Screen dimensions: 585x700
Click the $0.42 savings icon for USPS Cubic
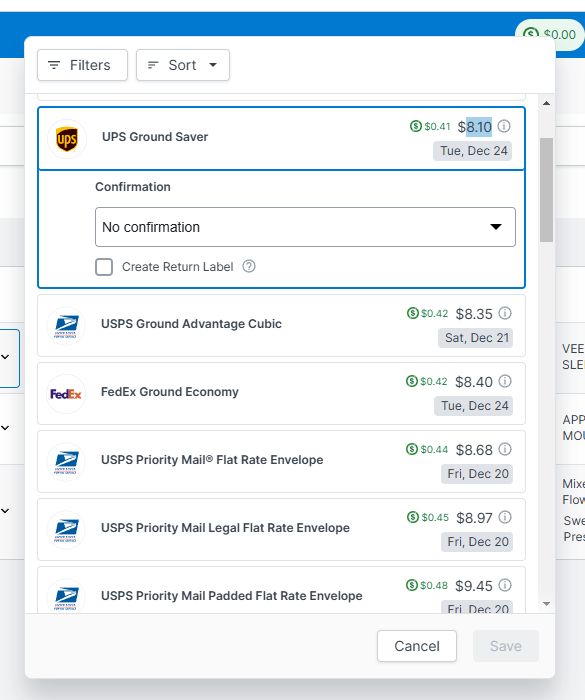click(413, 313)
